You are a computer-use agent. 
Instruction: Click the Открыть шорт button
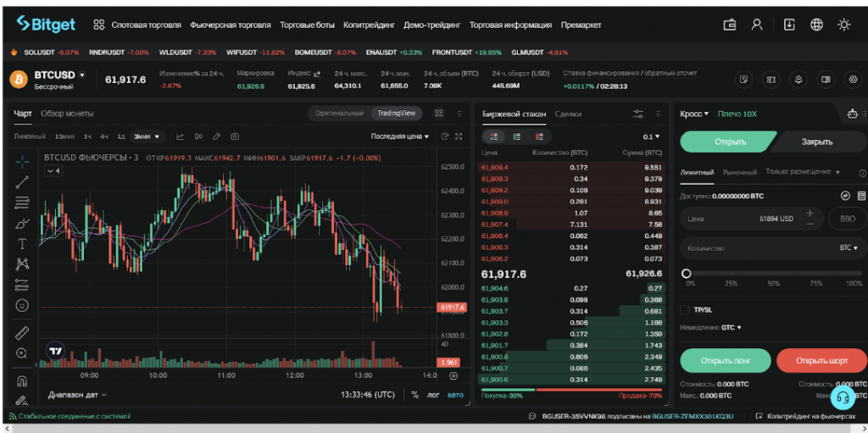tap(822, 360)
